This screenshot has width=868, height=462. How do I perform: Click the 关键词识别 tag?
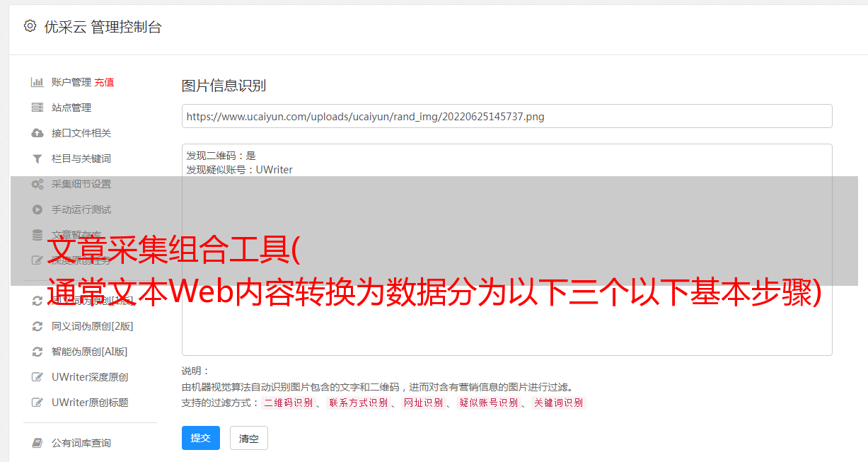click(x=558, y=403)
